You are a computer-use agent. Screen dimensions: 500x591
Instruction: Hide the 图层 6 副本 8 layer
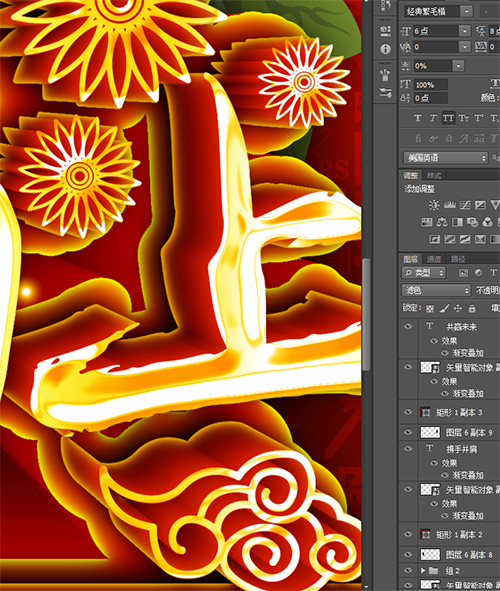(408, 554)
